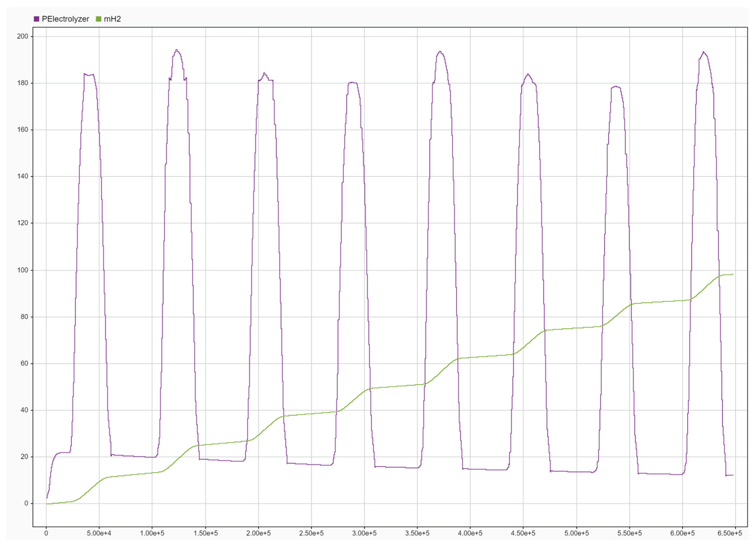The width and height of the screenshot is (756, 546).
Task: Select the PElectrolyzer legend label
Action: 65,19
